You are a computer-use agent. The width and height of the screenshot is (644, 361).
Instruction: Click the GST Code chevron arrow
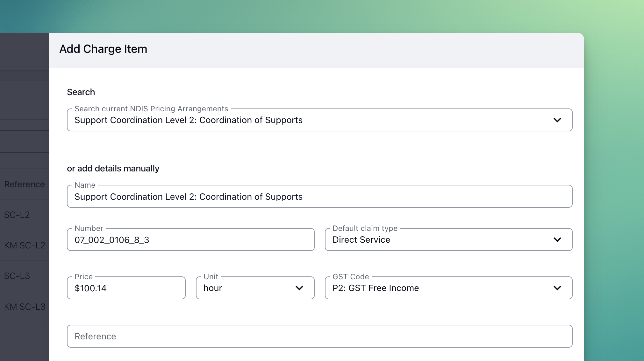(x=557, y=288)
